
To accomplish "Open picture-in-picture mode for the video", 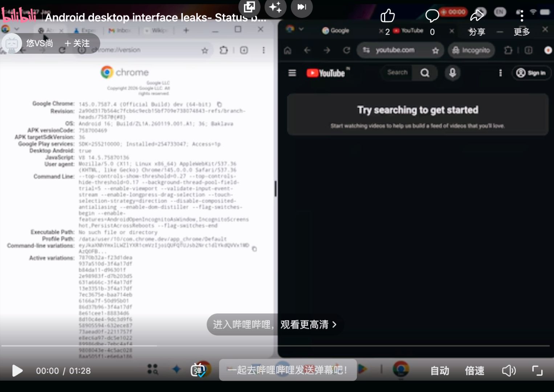I will 249,7.
